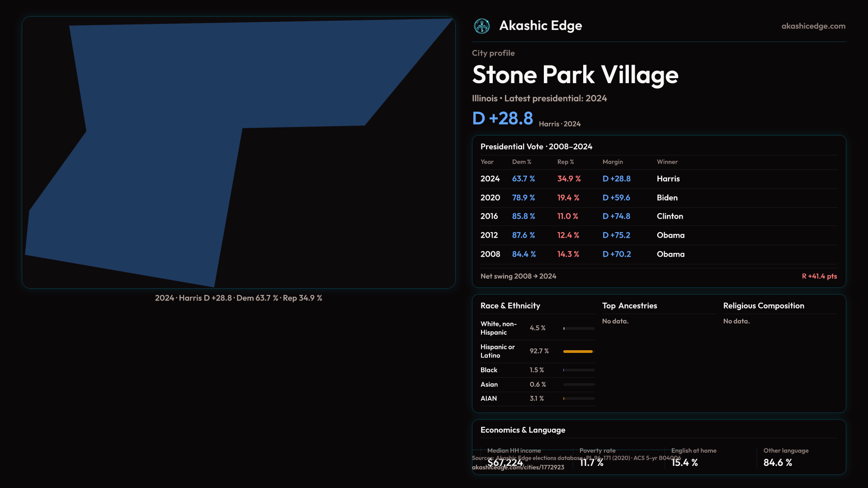Viewport: 868px width, 488px height.
Task: Click the R +41.4 pts net swing value
Action: pos(819,276)
